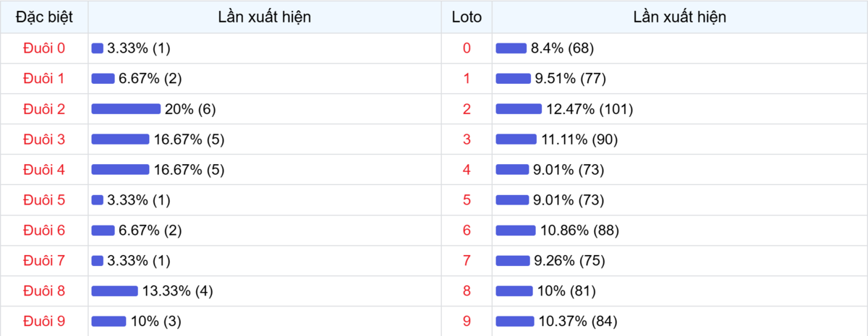
Task: Select Loto number 3
Action: tap(467, 139)
